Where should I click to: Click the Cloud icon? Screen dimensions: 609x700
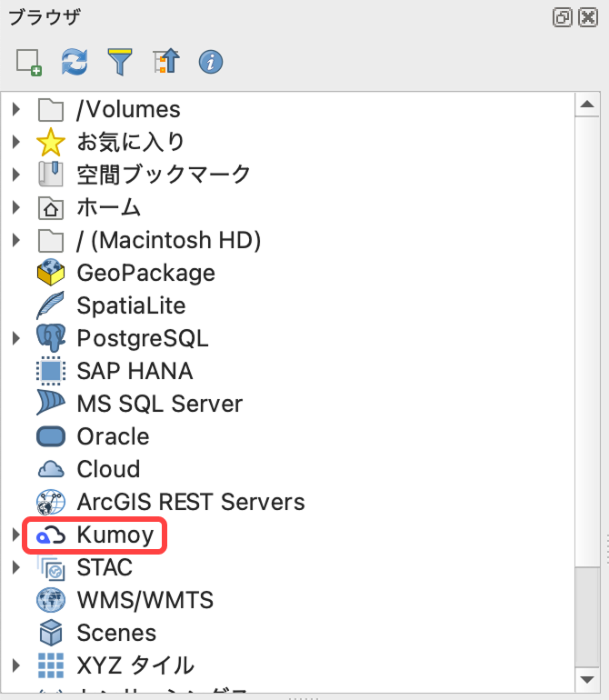point(51,469)
